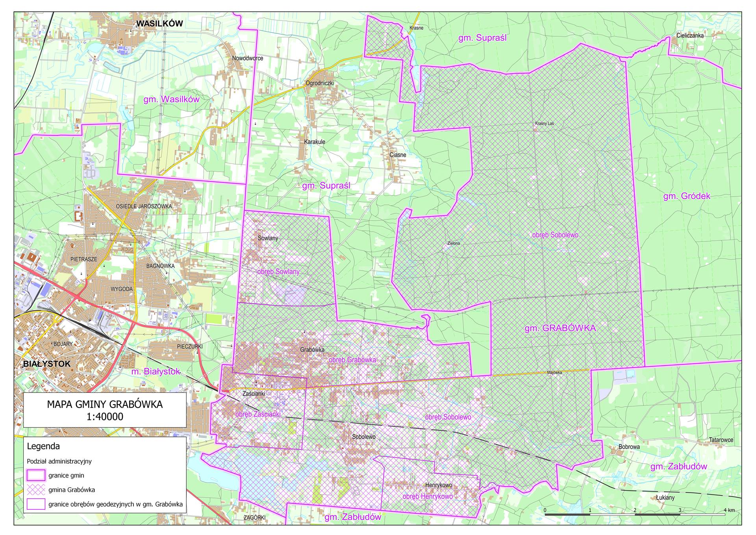Click the 'BIAŁYSTOK' city label

pos(46,364)
